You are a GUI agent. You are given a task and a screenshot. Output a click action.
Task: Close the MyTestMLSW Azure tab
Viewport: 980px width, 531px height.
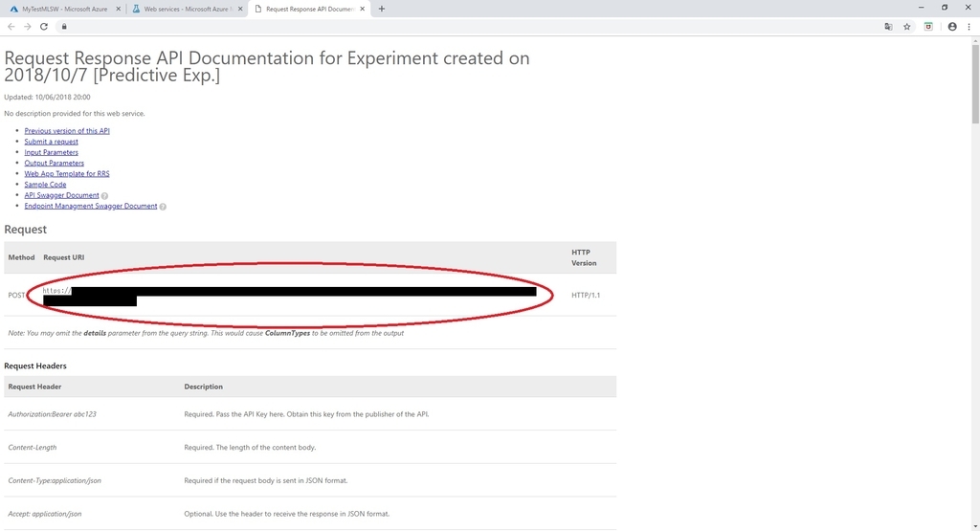(x=118, y=9)
